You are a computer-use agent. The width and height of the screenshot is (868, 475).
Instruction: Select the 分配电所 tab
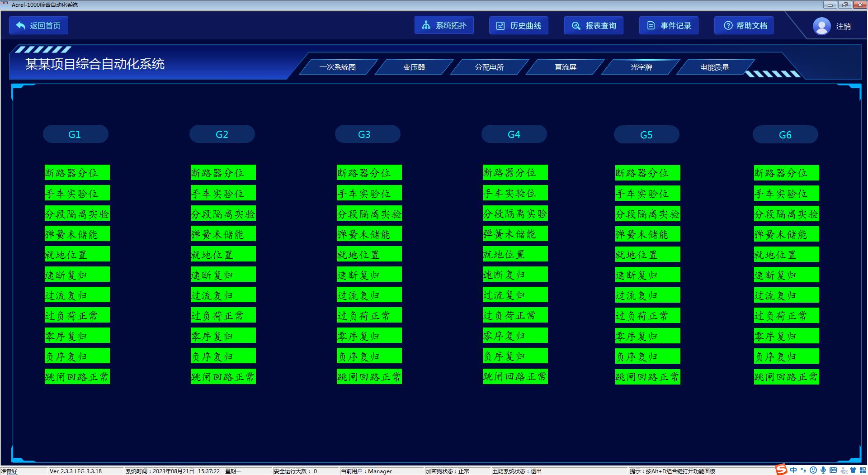489,67
